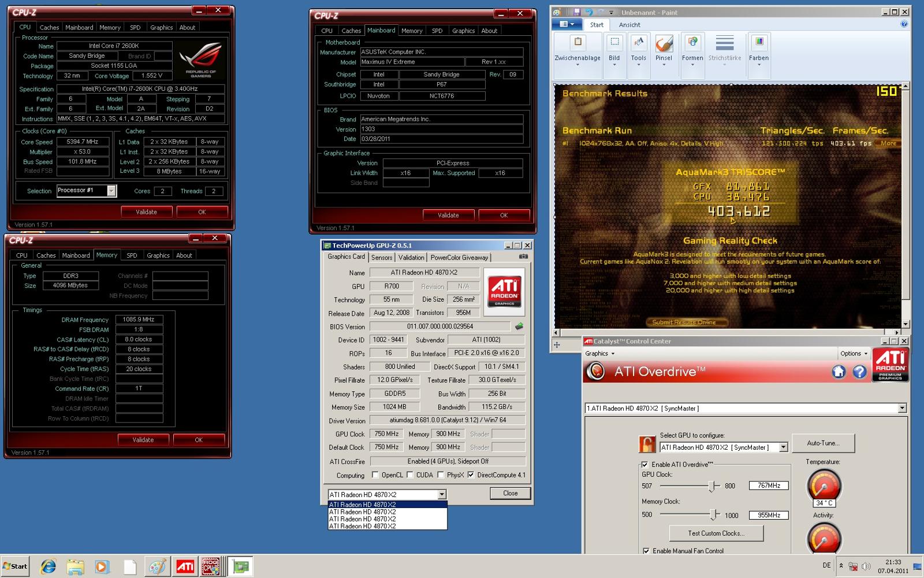Expand the Select GPU to configure dropdown
This screenshot has width=924, height=578.
[783, 447]
